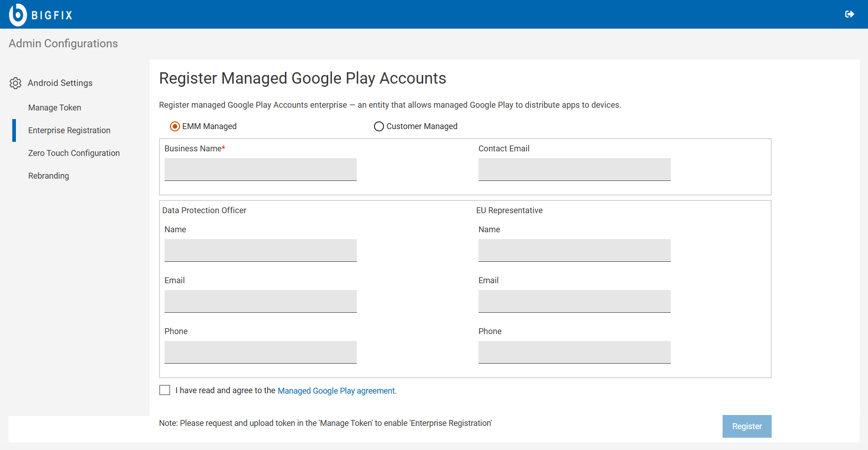The image size is (868, 450).
Task: Focus the EU Representative Email field
Action: click(574, 301)
